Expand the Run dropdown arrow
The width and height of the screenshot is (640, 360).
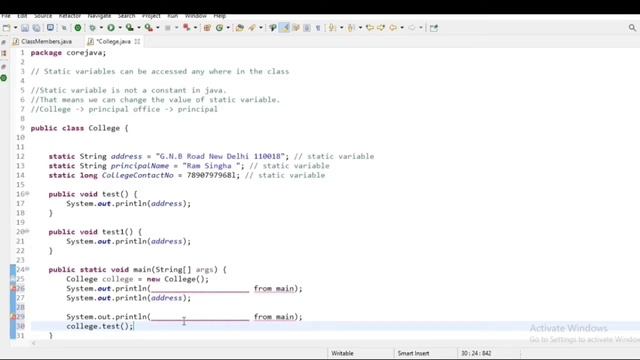click(120, 28)
